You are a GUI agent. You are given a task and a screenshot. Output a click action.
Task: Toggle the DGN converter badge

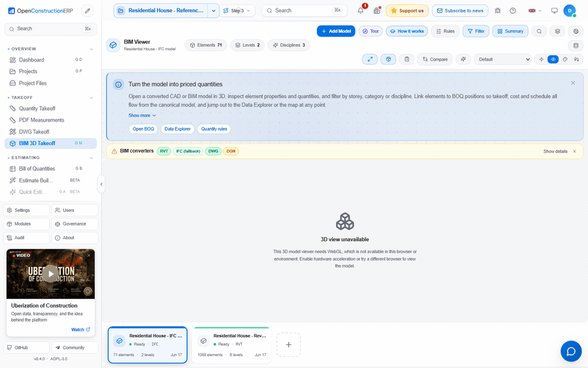point(231,151)
